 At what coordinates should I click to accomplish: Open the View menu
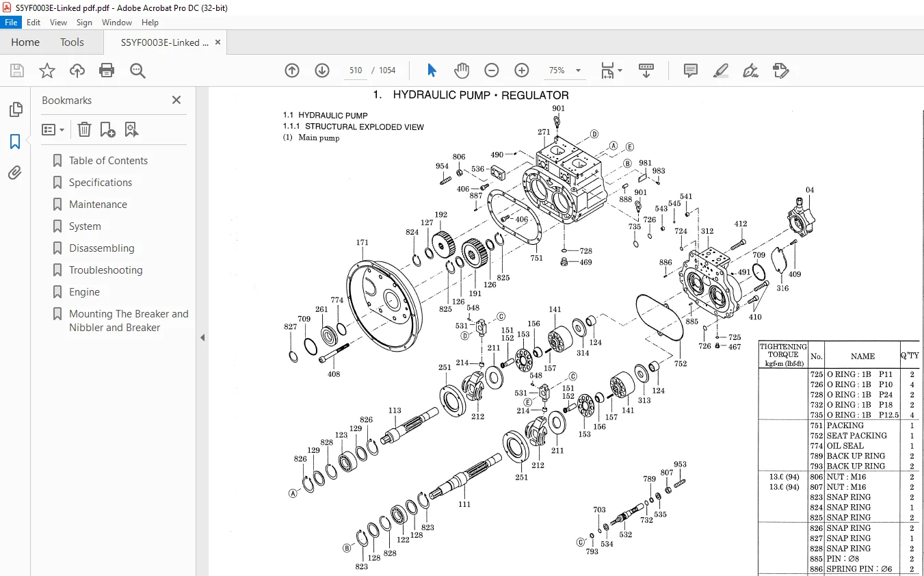(58, 23)
